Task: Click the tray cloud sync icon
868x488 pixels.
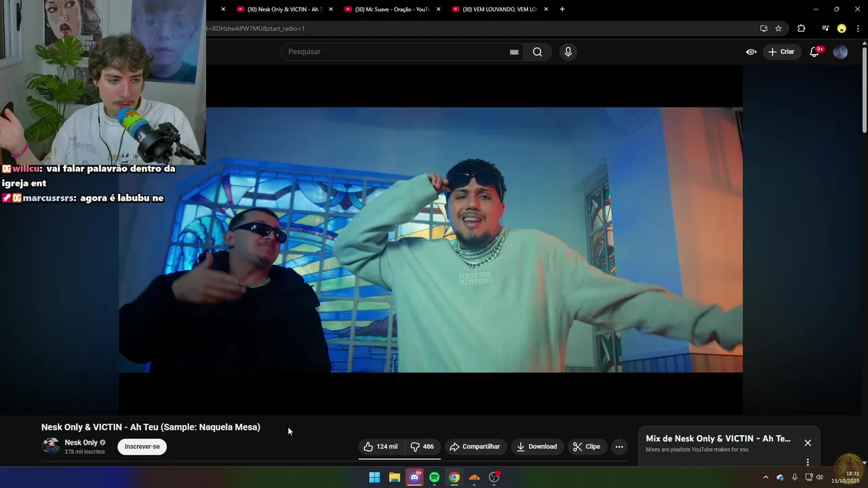Action: click(780, 477)
